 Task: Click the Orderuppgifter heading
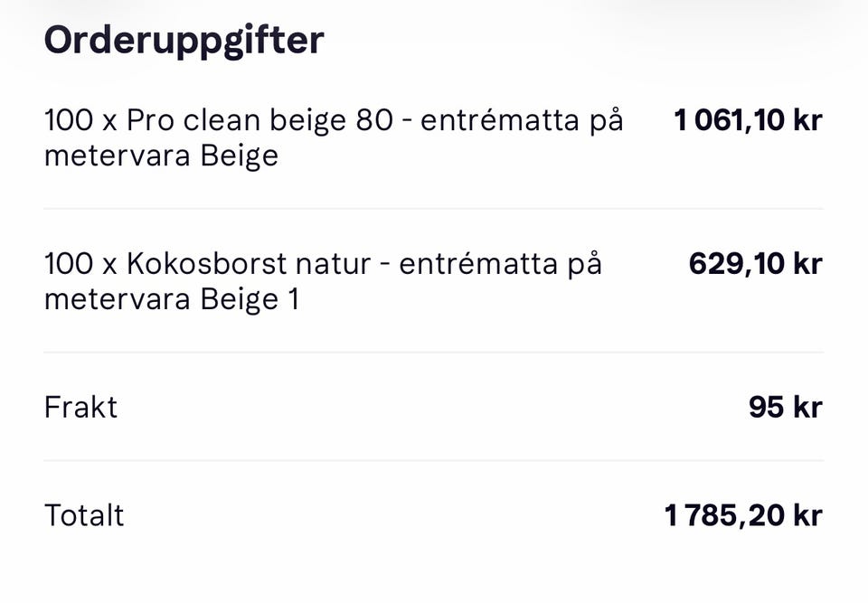tap(184, 40)
